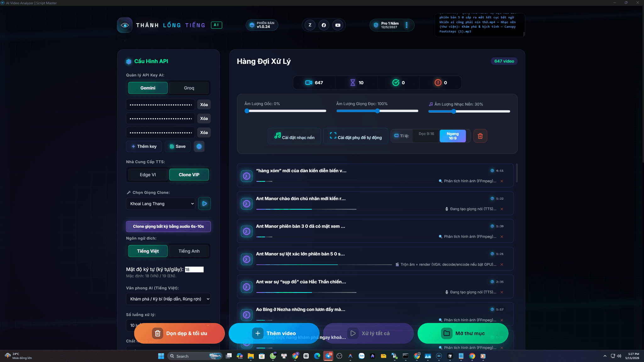
Task: Open the YouTube icon link in header
Action: click(x=338, y=25)
